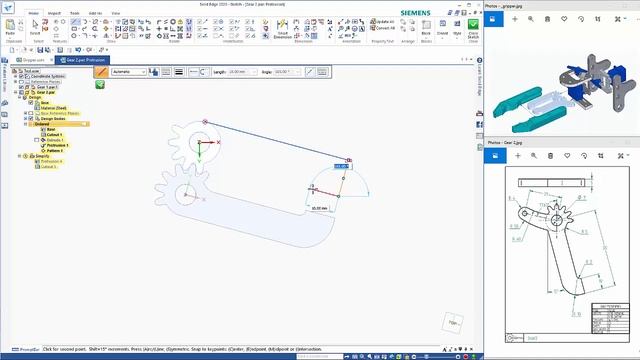This screenshot has height=360, width=640.
Task: Collapse the Design tree node
Action: point(19,98)
